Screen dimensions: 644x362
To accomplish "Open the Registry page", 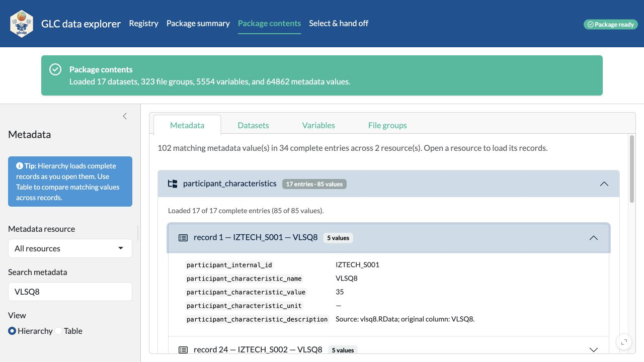I will [x=143, y=24].
